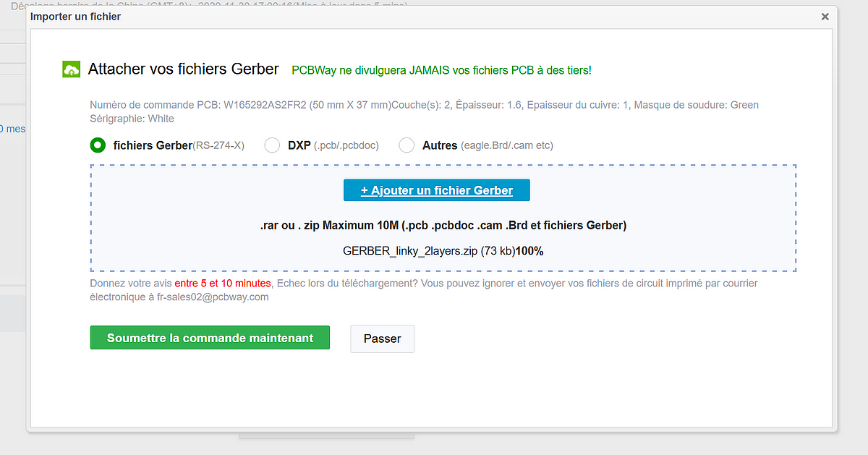Click the red 'entre 5 et 10 minutes' text
Screen dimensions: 868x455
[x=223, y=283]
